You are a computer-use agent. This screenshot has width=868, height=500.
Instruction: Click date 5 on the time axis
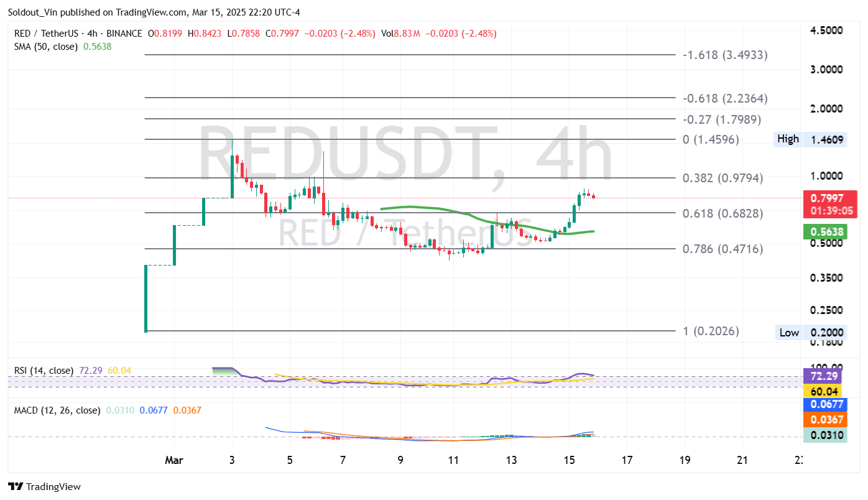click(290, 460)
